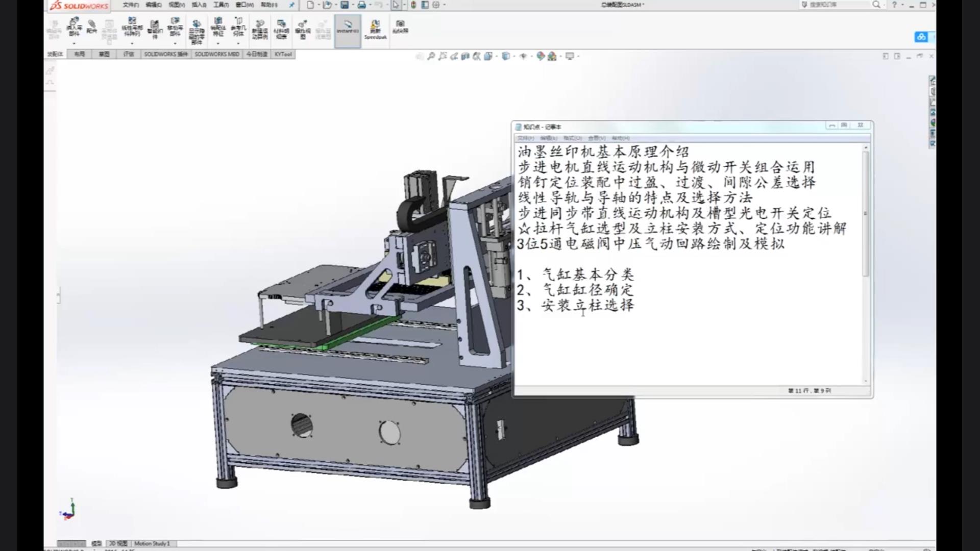Open SolidWorks Window (窗口) menu

[x=245, y=5]
